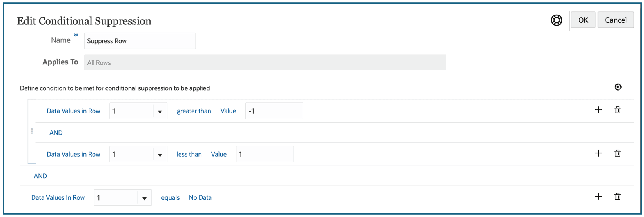Open row dropdown in greater than condition
The image size is (644, 217).
160,111
